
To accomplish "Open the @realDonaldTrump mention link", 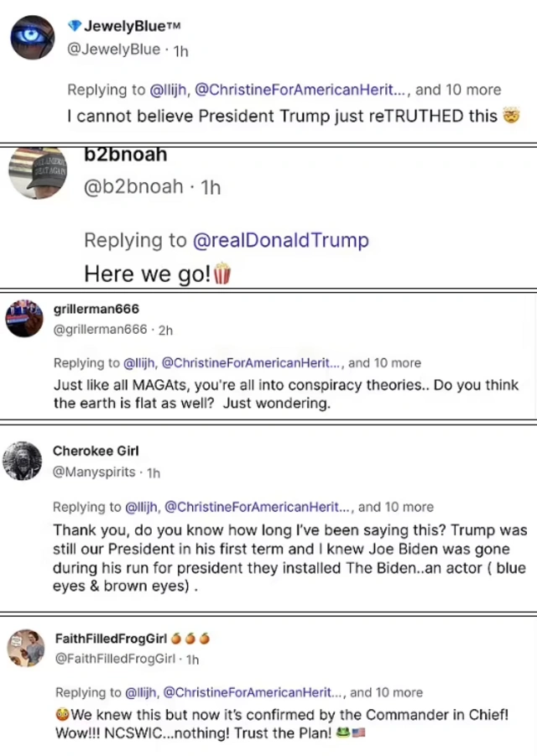I will (x=280, y=240).
